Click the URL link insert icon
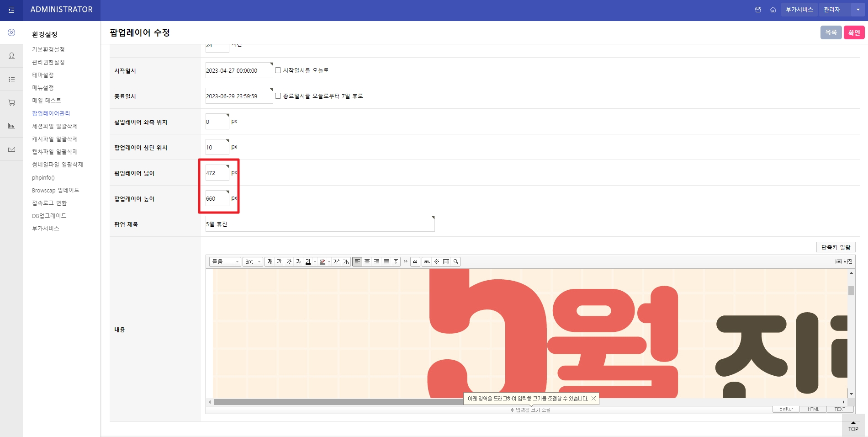868x437 pixels. (x=427, y=261)
